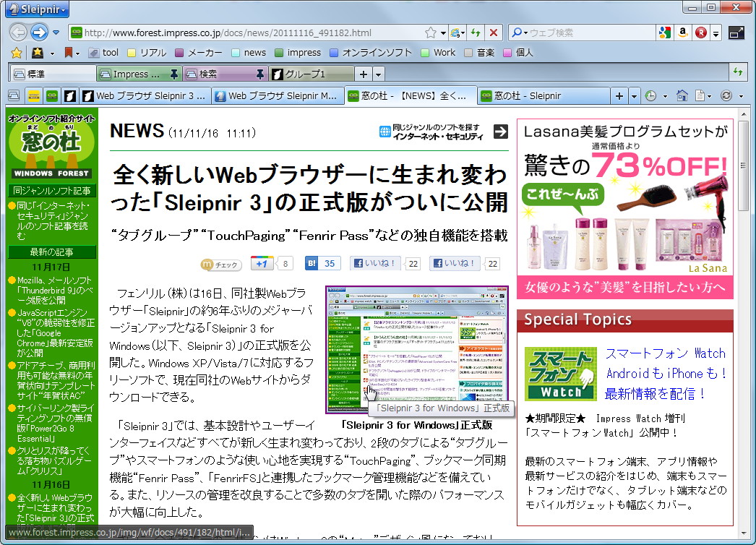Open the リアル bookmark folder

click(x=147, y=53)
